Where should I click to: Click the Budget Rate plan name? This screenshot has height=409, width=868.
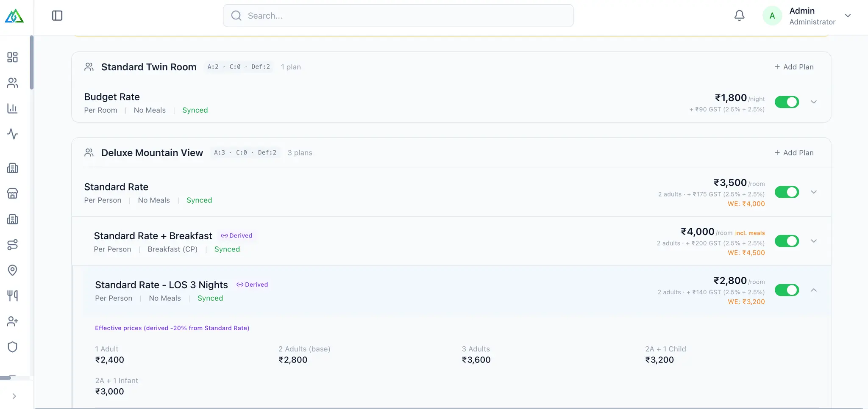pos(112,97)
